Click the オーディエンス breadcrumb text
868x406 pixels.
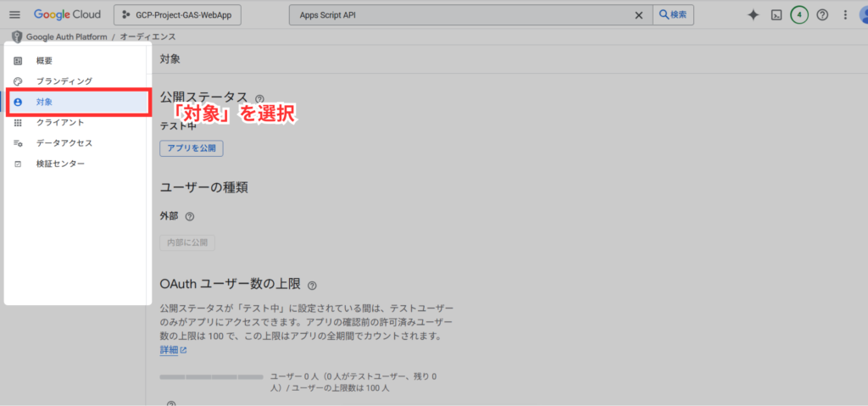pos(147,37)
